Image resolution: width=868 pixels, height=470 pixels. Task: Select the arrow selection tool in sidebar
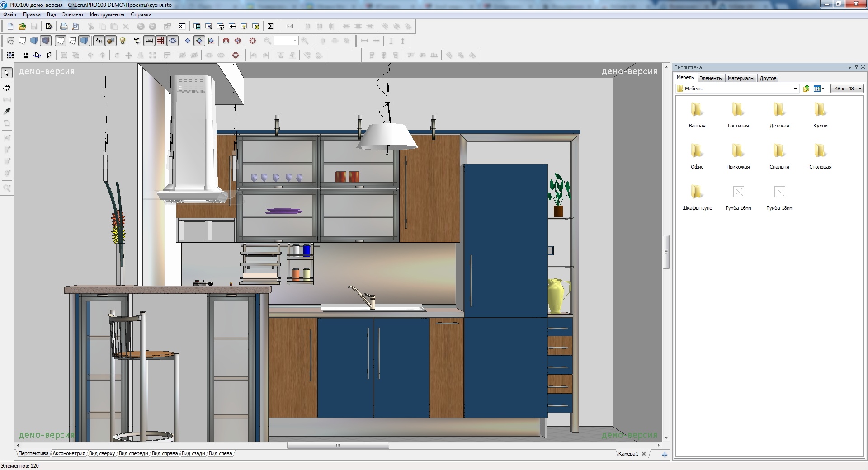[7, 73]
